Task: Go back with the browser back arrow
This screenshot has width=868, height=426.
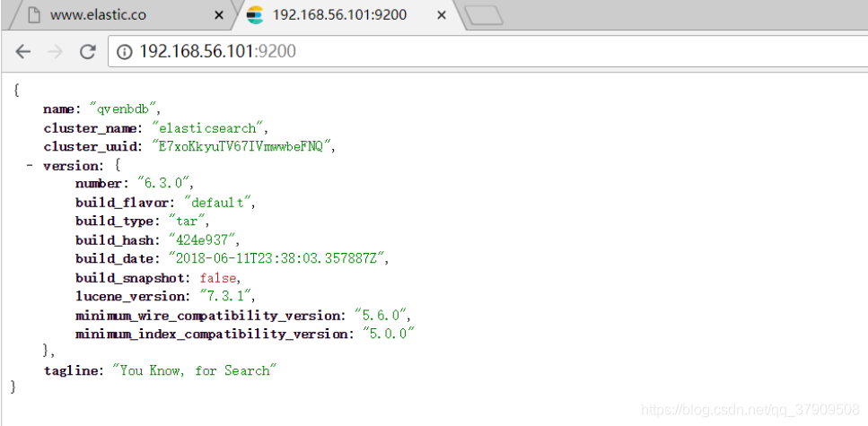Action: (x=22, y=52)
